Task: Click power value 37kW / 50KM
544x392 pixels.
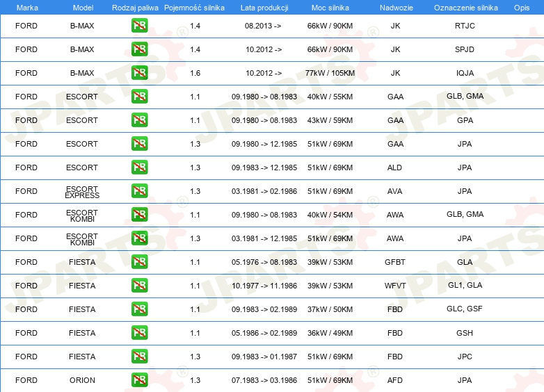Action: [330, 309]
